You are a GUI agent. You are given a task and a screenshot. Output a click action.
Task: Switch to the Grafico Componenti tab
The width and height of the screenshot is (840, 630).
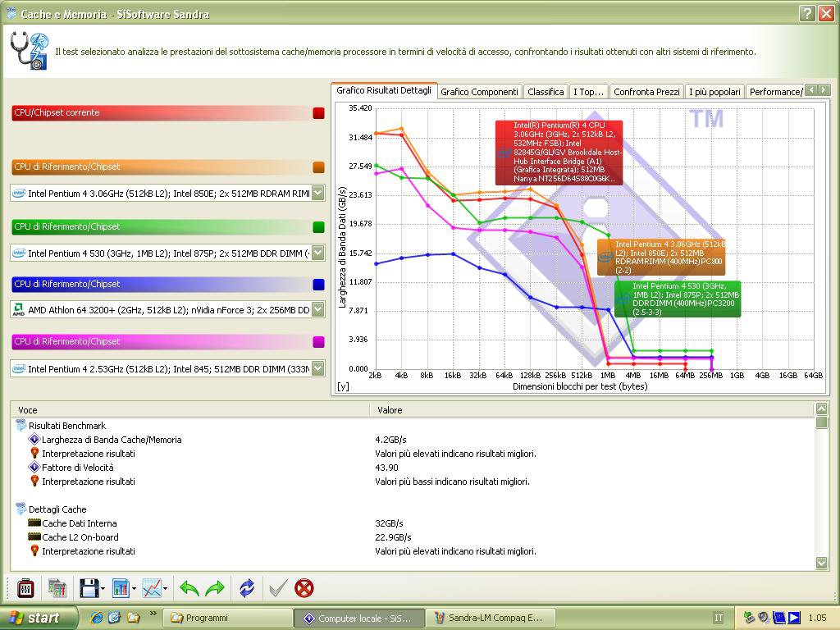pos(479,92)
